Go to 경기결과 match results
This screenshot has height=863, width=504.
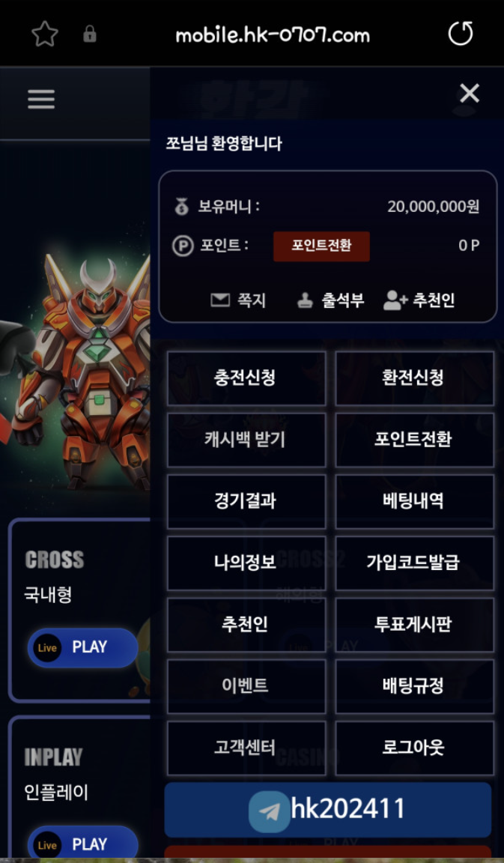pos(246,501)
